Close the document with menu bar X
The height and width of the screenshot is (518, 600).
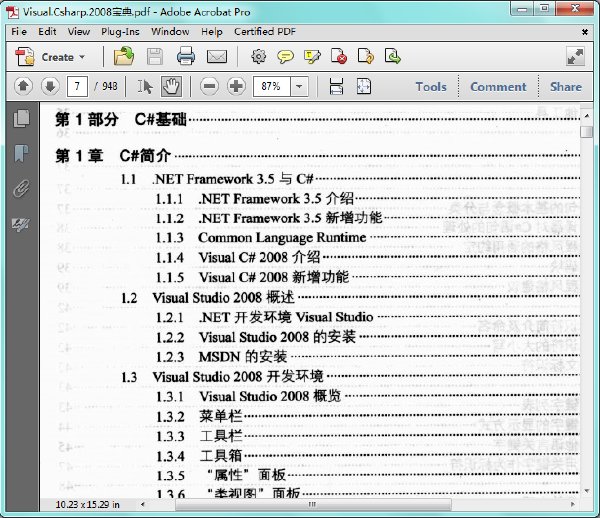pos(585,32)
